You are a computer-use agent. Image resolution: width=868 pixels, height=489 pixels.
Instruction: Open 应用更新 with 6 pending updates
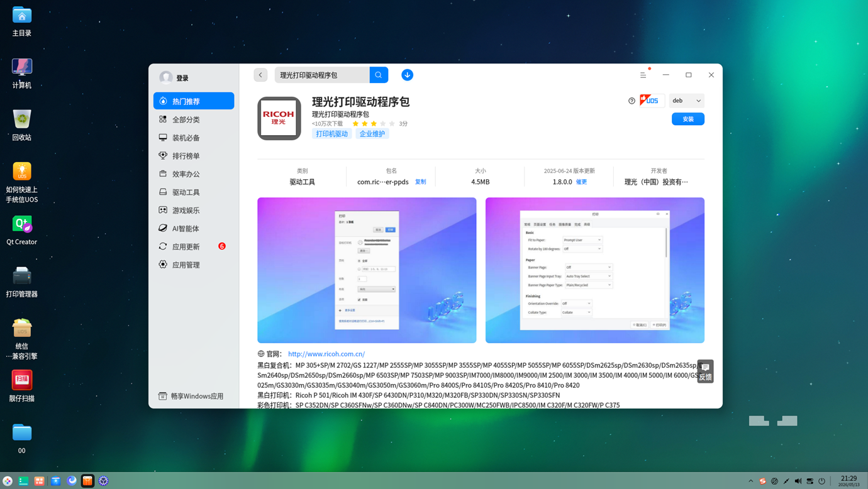[x=194, y=246]
